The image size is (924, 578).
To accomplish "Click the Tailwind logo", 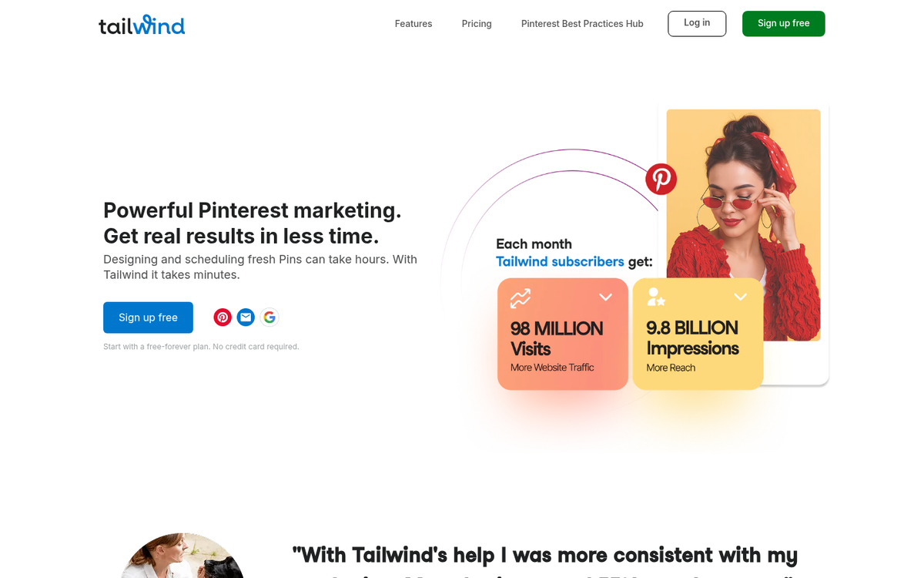I will click(142, 24).
